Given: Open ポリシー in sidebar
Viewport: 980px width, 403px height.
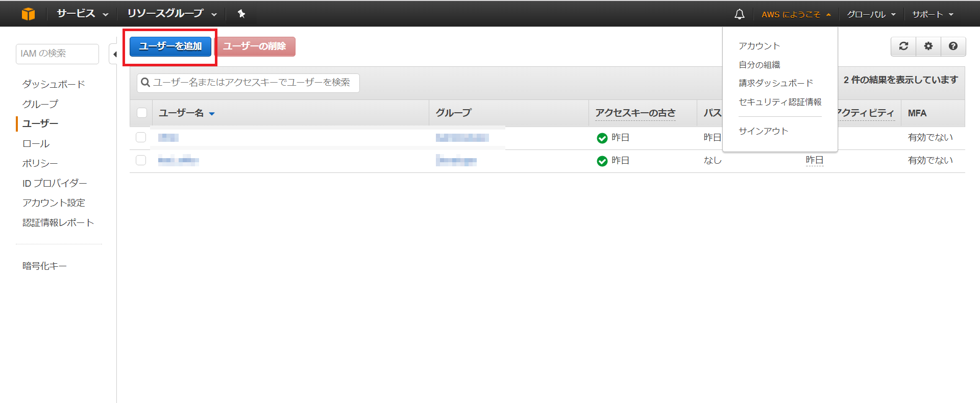Looking at the screenshot, I should coord(40,163).
